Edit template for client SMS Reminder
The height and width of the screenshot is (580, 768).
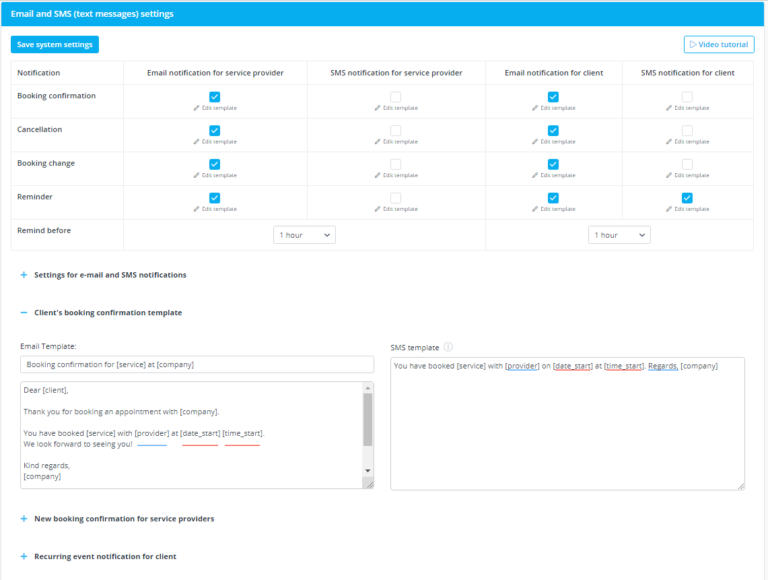point(687,209)
